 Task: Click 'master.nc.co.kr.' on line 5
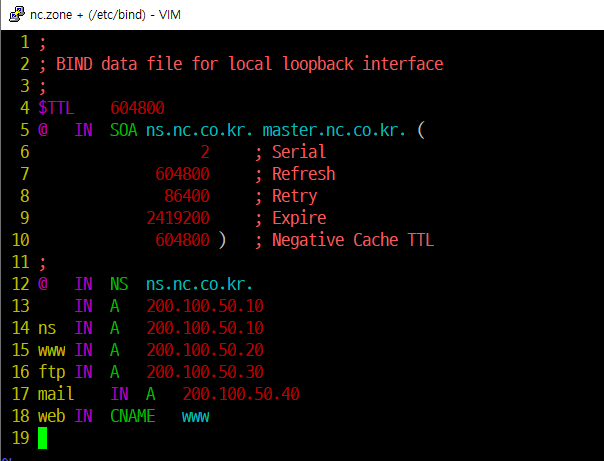tap(334, 130)
